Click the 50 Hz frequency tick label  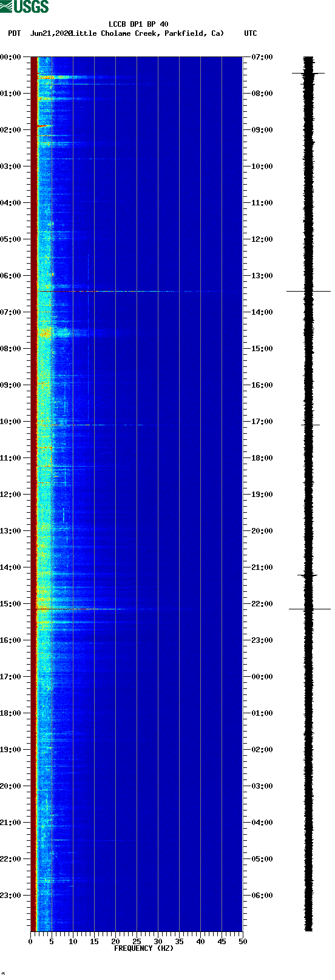(243, 942)
